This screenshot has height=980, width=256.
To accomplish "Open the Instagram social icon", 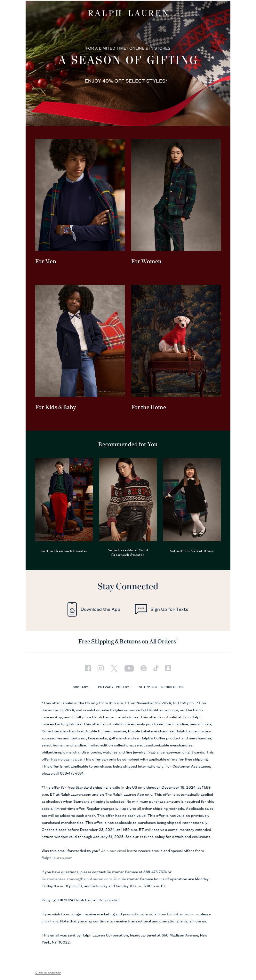I will pos(101,668).
